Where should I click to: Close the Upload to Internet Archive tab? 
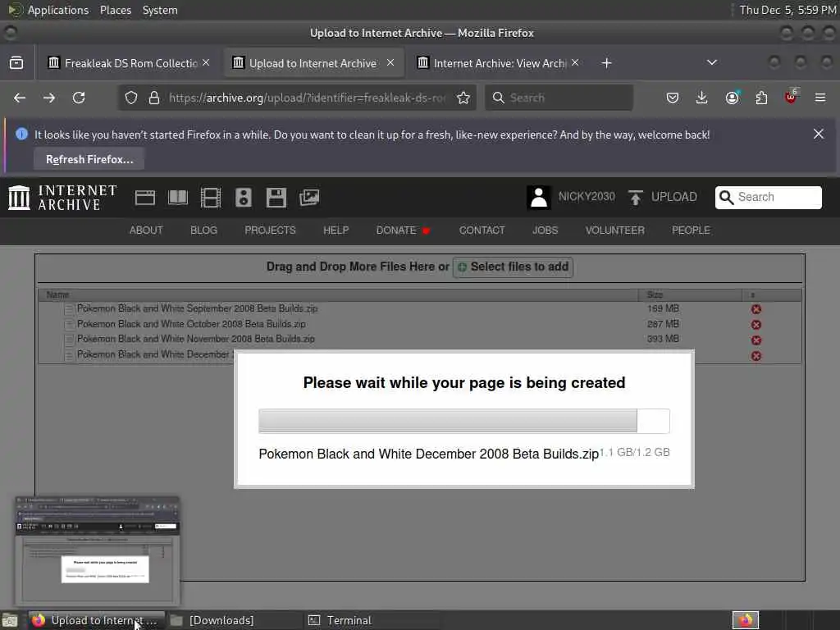pyautogui.click(x=390, y=62)
